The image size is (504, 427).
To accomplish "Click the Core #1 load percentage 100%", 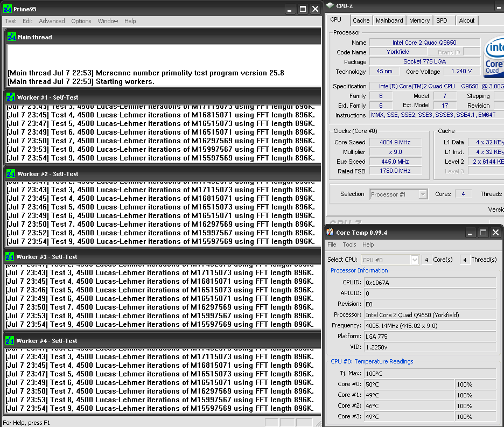I will coord(475,395).
